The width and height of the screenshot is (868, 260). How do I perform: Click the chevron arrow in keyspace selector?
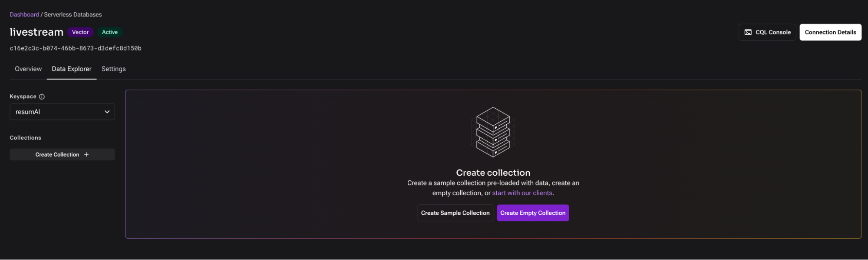pyautogui.click(x=107, y=112)
